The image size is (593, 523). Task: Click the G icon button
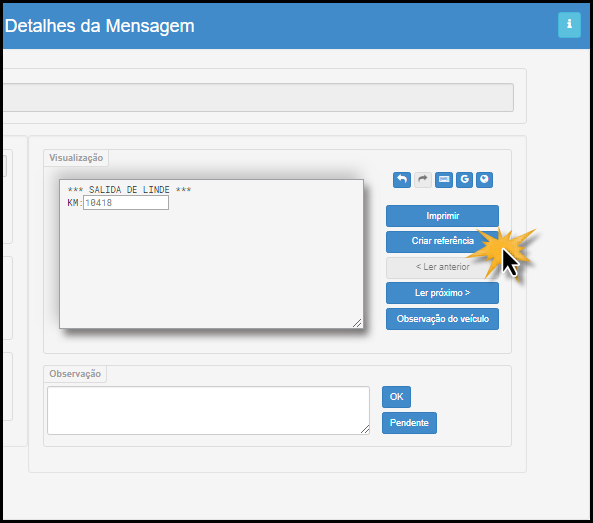(464, 180)
